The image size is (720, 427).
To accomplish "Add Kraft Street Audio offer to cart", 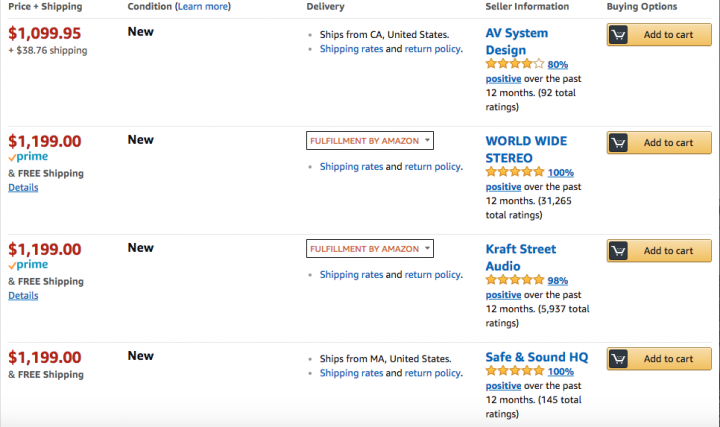I will pyautogui.click(x=659, y=251).
